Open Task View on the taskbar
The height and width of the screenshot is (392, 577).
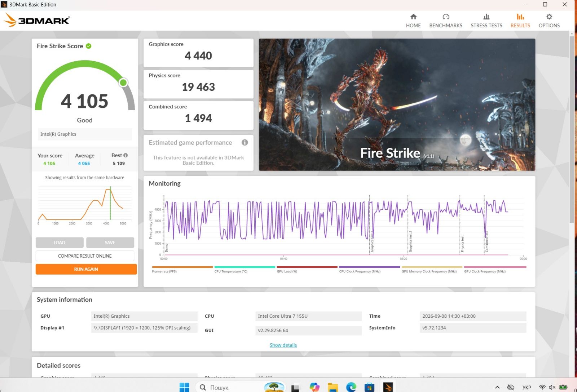click(295, 388)
